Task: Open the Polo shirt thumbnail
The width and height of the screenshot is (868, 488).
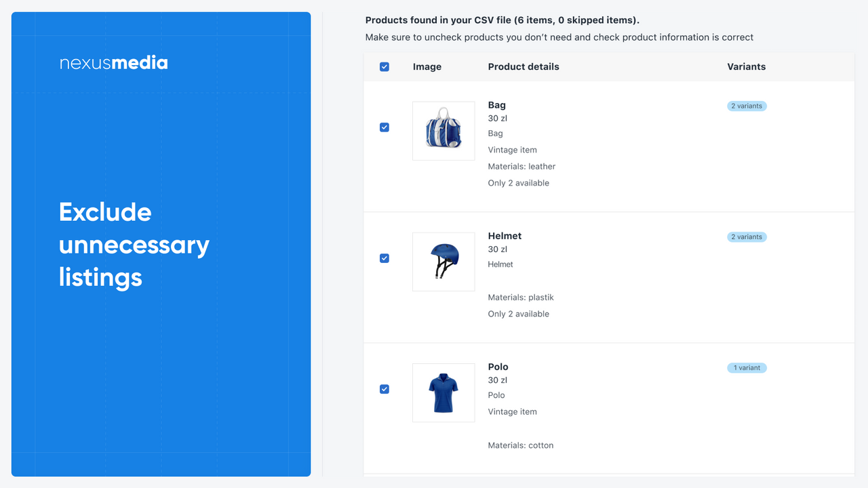Action: pyautogui.click(x=443, y=392)
